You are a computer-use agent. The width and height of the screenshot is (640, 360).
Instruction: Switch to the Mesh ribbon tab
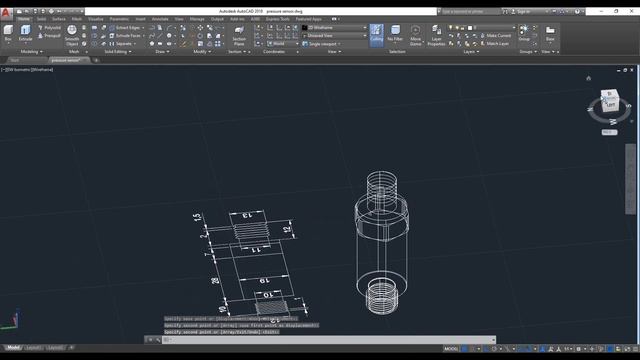[77, 19]
